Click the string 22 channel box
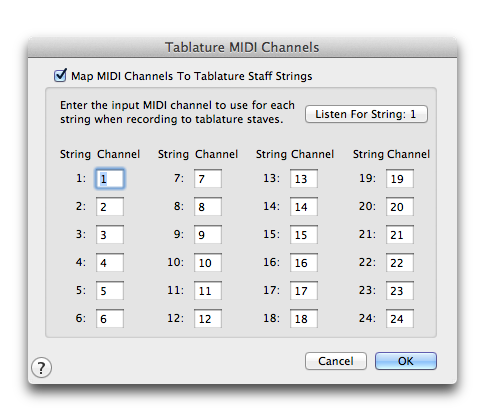The height and width of the screenshot is (420, 485). (x=400, y=263)
